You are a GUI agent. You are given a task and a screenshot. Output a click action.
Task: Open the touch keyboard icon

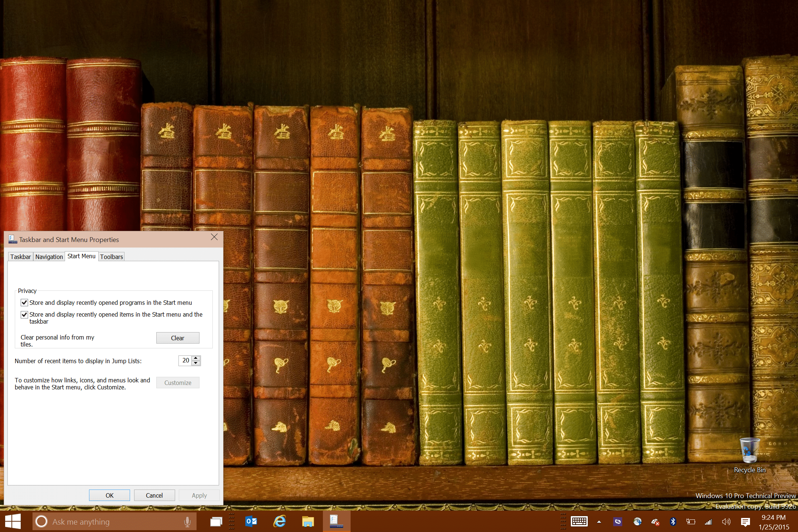click(579, 521)
